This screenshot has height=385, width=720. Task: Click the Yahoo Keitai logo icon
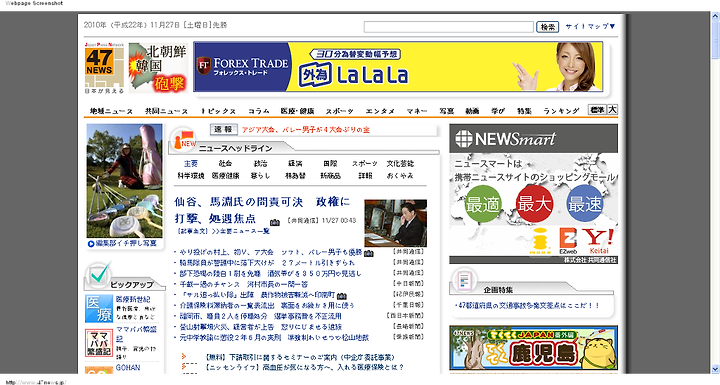coord(599,241)
